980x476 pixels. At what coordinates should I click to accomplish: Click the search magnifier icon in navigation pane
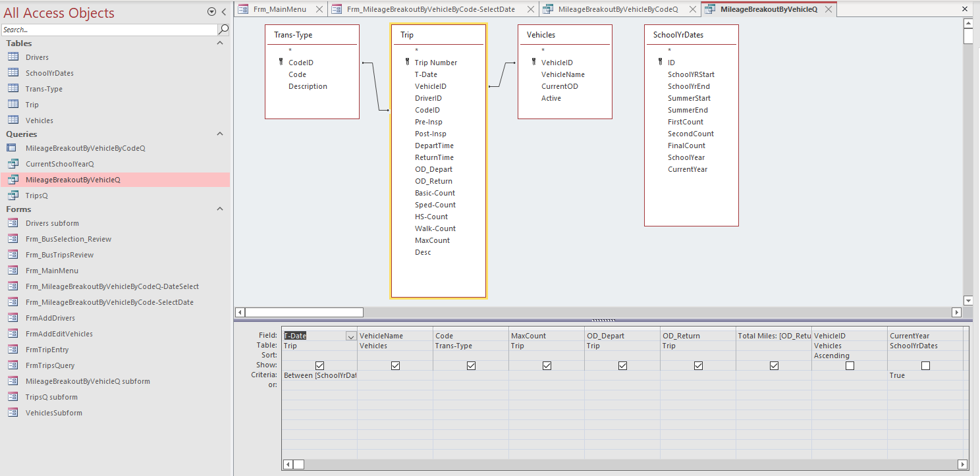click(x=223, y=30)
